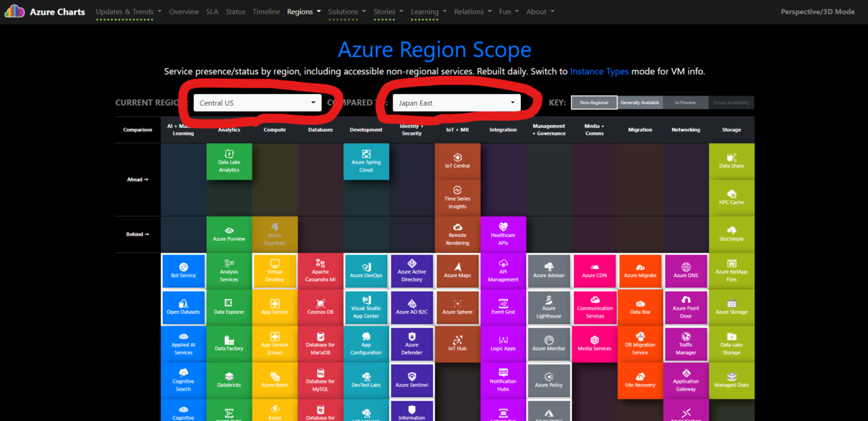
Task: Open the Analysis Services tile
Action: pyautogui.click(x=229, y=271)
